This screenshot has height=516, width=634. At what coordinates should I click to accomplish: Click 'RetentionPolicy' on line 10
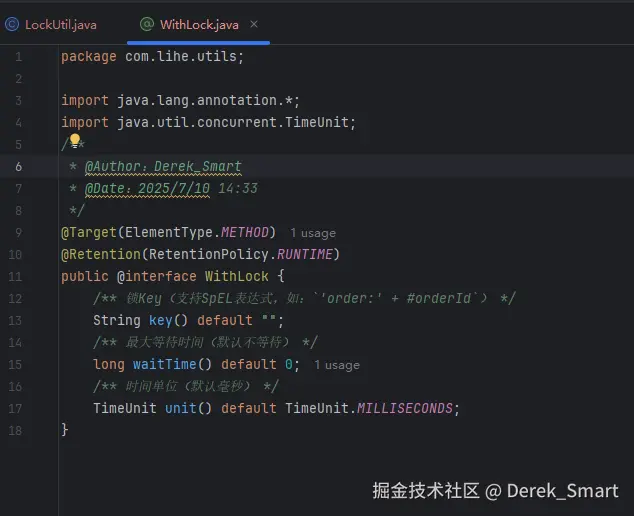point(209,254)
